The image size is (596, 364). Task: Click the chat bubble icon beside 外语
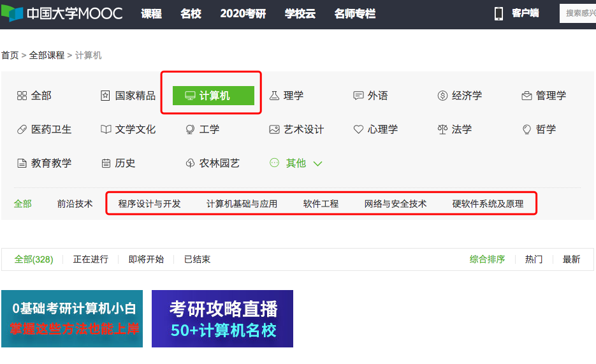(x=358, y=96)
